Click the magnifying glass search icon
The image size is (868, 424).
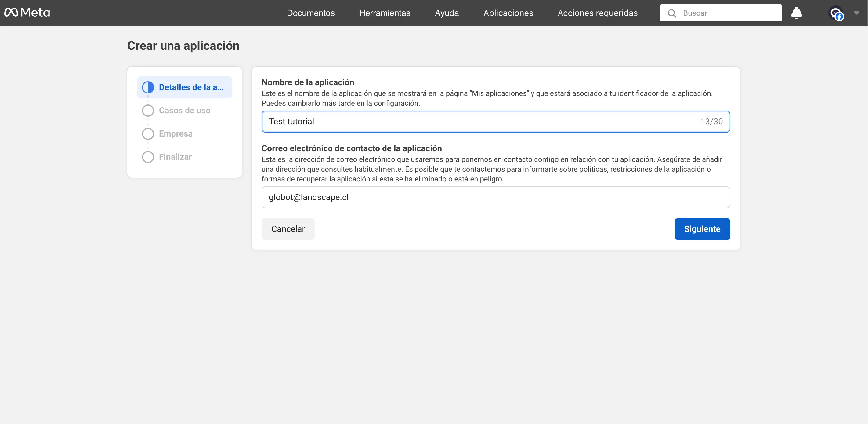(672, 13)
